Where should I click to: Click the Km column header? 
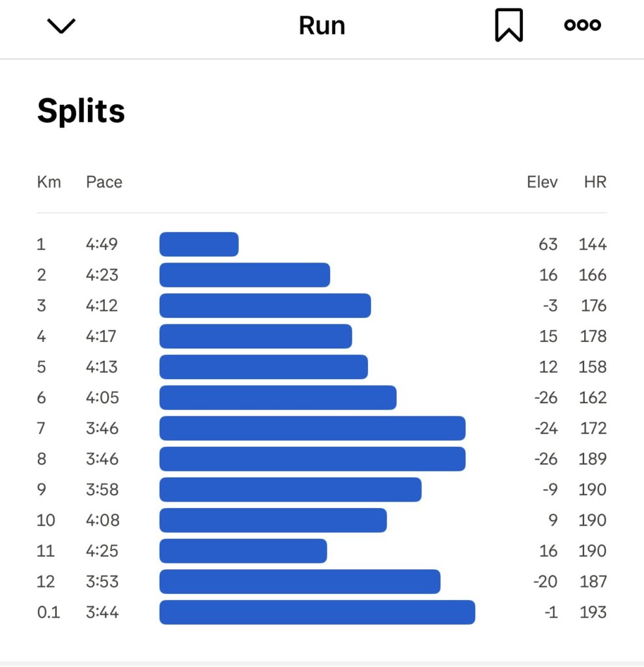pyautogui.click(x=49, y=182)
